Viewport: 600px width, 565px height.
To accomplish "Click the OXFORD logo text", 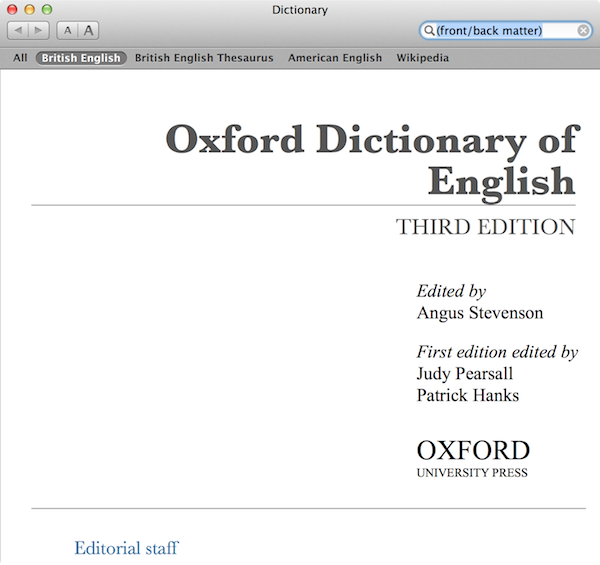I will coord(473,450).
